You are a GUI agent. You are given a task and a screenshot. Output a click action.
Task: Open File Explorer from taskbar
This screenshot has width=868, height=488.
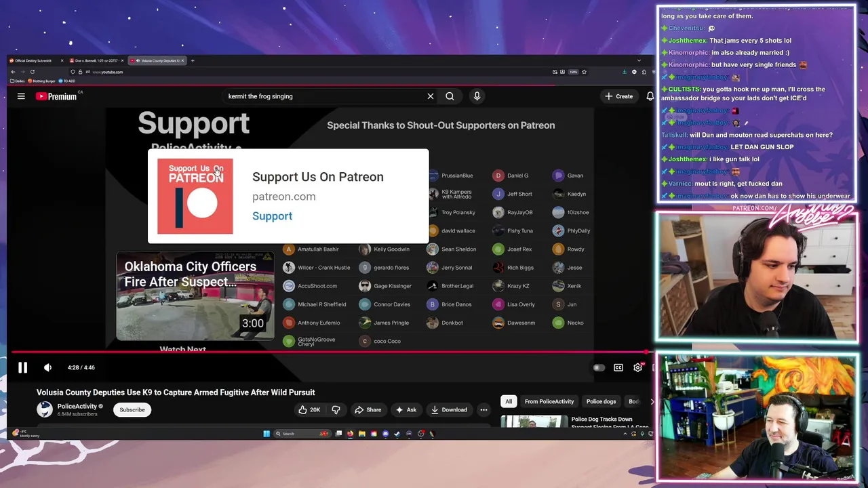(362, 434)
